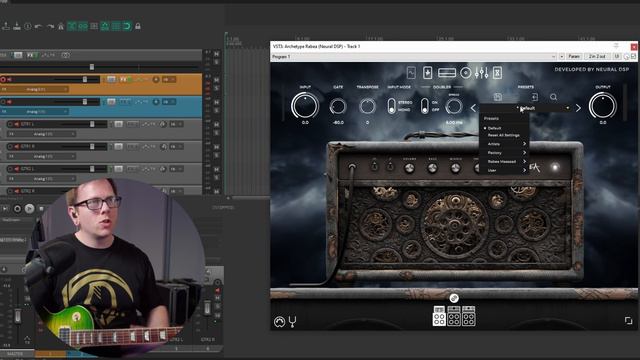Screen dimensions: 640x360
Task: Toggle the grid lines toolbar button
Action: pos(116,27)
